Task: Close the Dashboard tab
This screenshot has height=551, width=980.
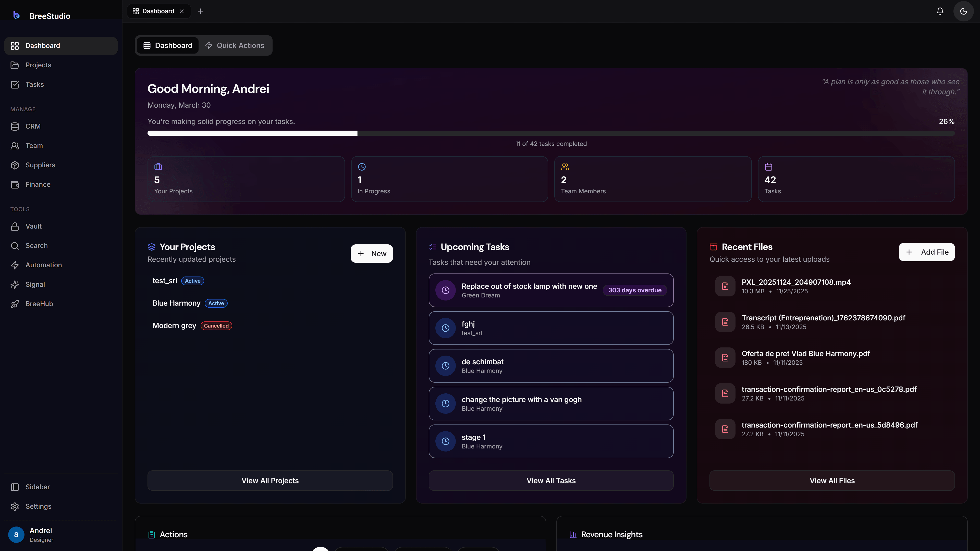Action: click(182, 11)
